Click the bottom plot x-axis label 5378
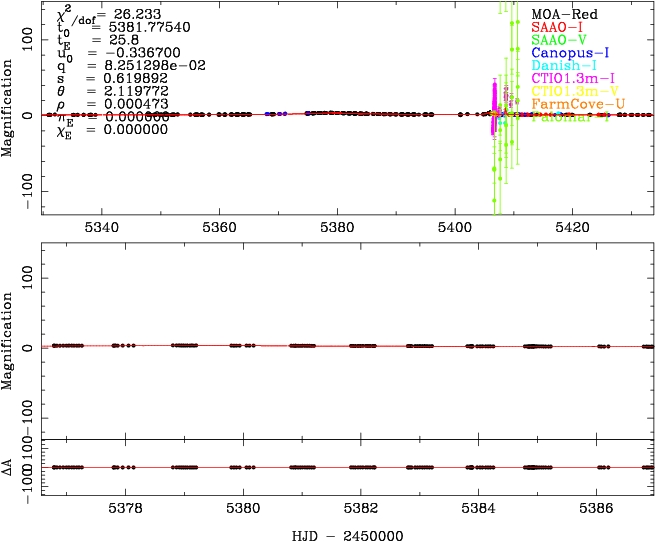This screenshot has width=655, height=542. pos(125,508)
